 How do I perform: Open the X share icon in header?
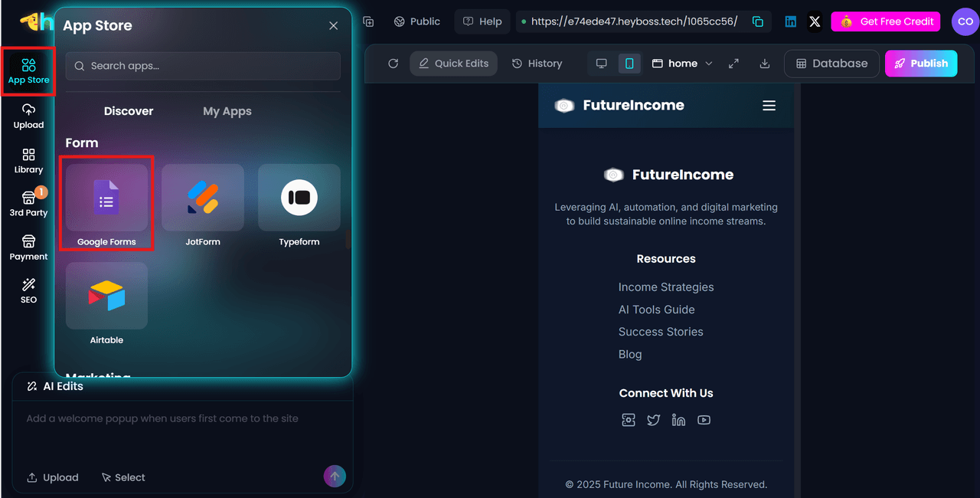click(815, 21)
